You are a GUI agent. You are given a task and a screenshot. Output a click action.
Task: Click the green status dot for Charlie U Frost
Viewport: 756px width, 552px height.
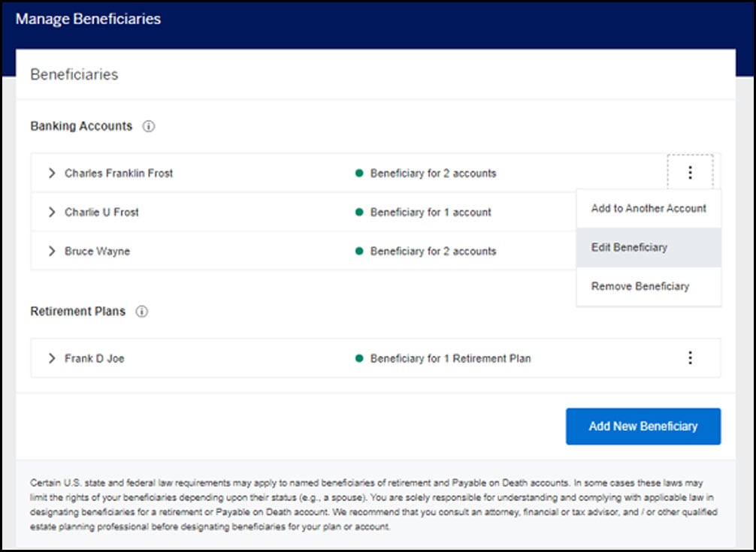[359, 213]
